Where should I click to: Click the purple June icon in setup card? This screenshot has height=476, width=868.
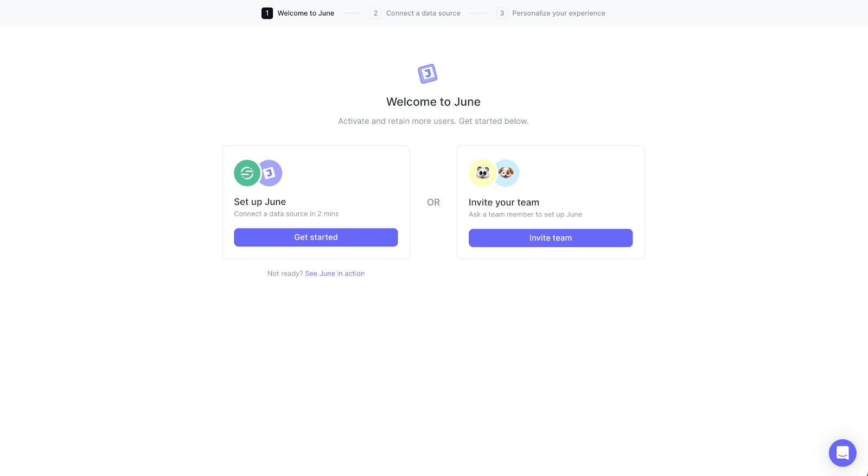(270, 173)
